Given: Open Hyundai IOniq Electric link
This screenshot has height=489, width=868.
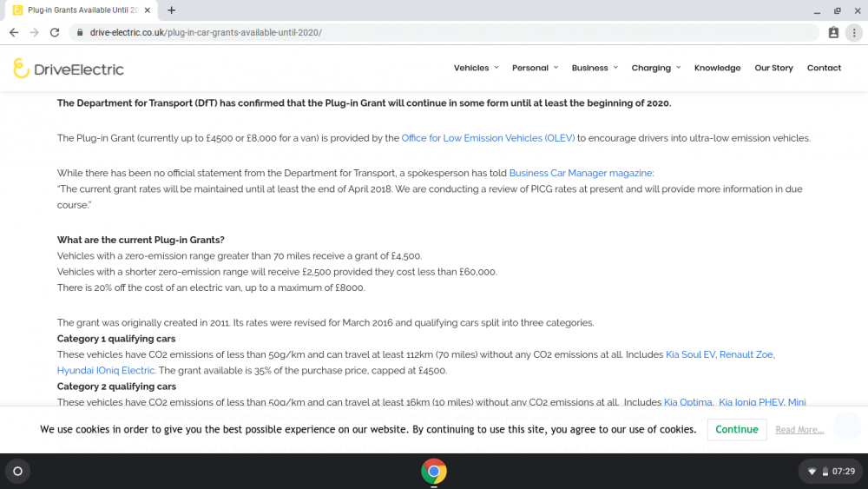Looking at the screenshot, I should (106, 371).
